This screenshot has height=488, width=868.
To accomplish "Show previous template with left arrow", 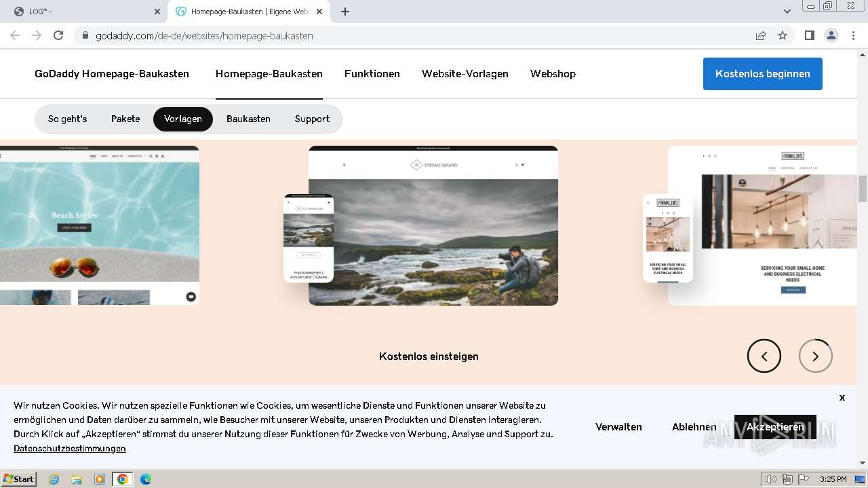I will tap(764, 356).
